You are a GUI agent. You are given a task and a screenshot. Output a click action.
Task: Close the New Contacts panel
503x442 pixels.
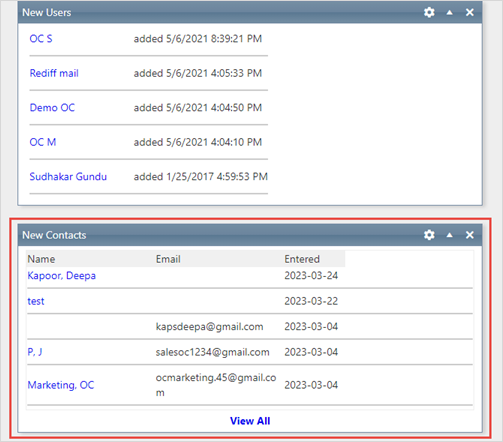pos(470,235)
